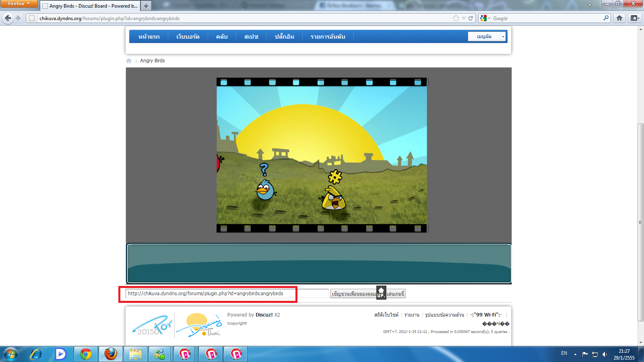Expand the เมนูลัด quick menu dropdown

pyautogui.click(x=503, y=37)
